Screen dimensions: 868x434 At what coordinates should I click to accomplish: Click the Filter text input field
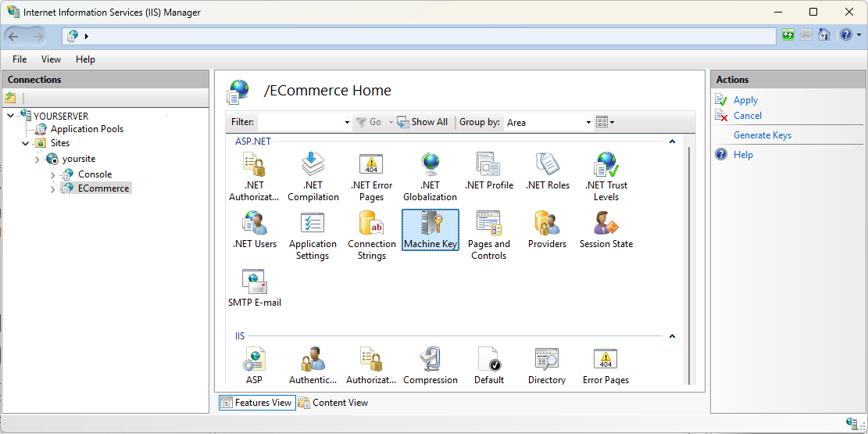(299, 123)
